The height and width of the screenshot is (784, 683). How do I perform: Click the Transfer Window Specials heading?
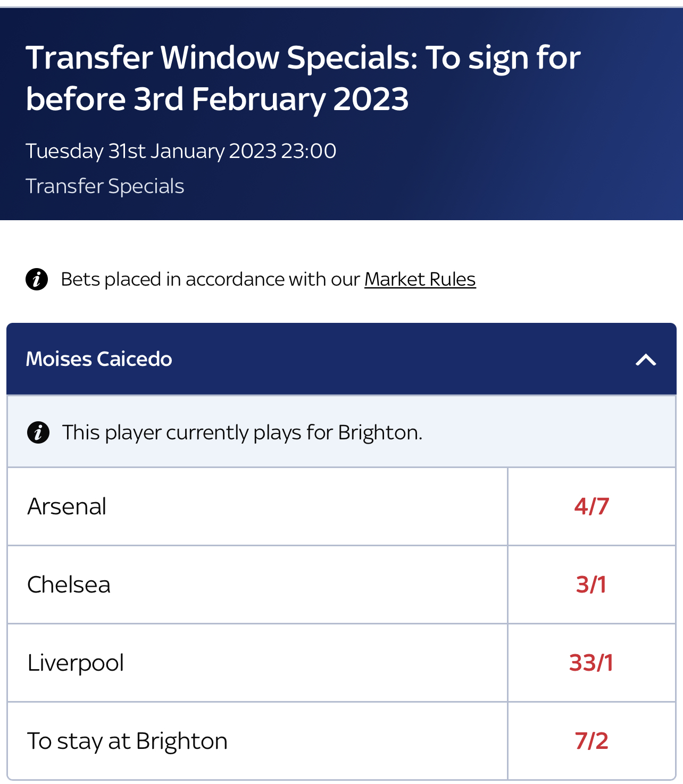tap(303, 78)
